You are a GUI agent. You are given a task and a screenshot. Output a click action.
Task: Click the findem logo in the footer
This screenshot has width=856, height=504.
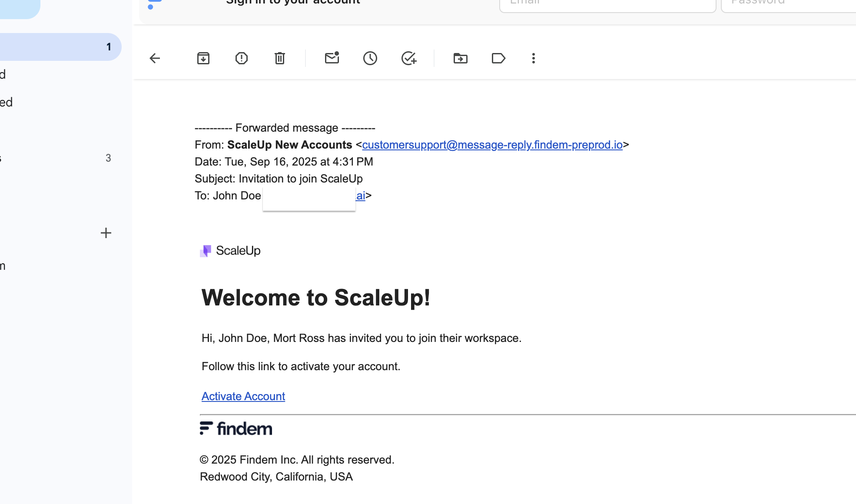tap(236, 428)
